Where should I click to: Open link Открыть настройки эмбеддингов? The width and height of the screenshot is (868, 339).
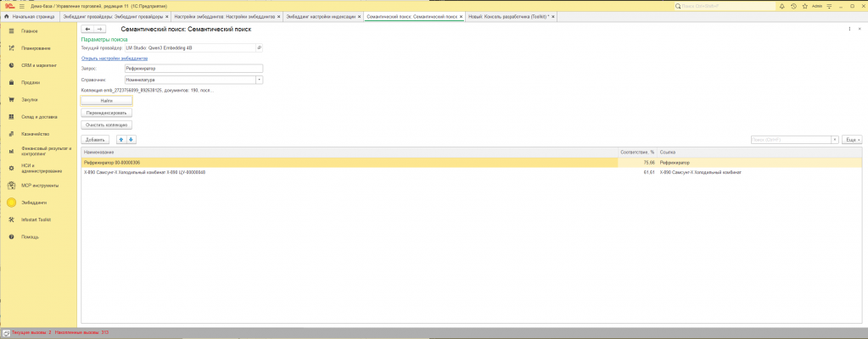pos(114,58)
